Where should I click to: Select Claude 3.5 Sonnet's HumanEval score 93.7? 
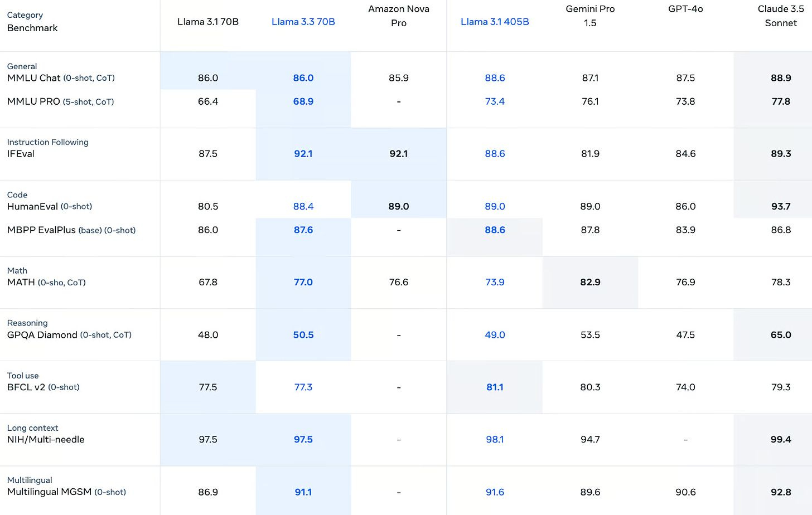pos(780,206)
